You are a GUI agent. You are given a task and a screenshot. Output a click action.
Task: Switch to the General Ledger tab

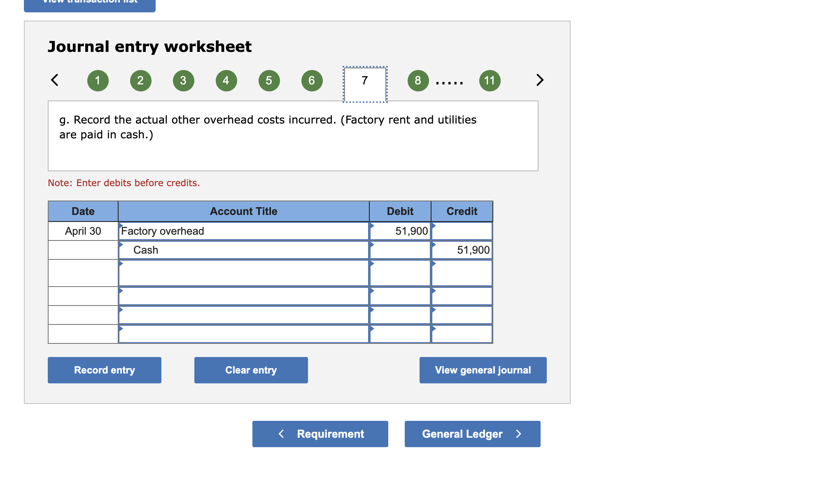[x=472, y=434]
